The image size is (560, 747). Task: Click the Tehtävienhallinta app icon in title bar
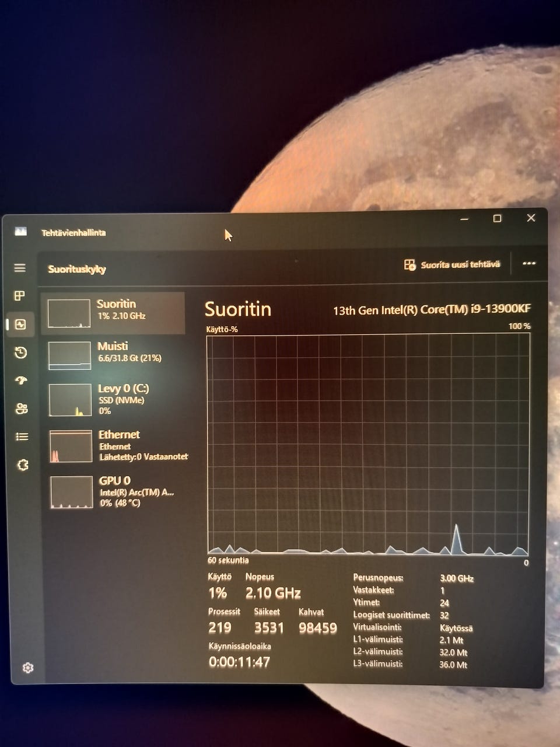21,232
